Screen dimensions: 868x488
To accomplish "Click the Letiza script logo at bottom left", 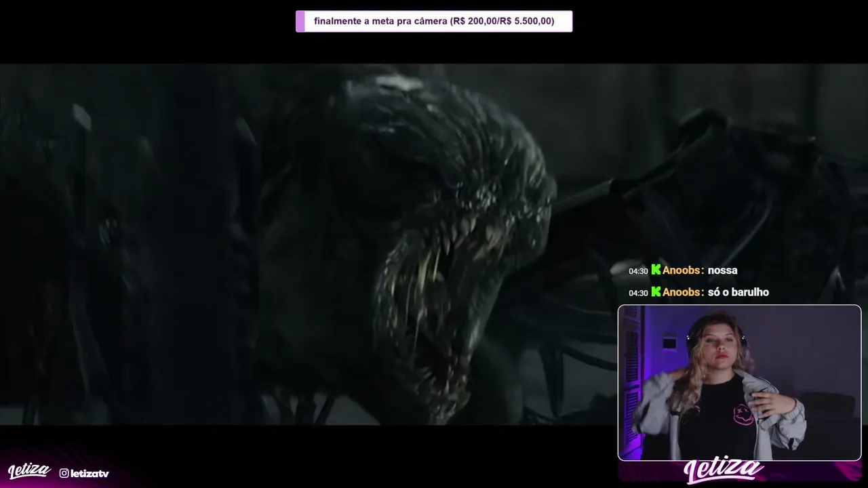I will point(29,470).
